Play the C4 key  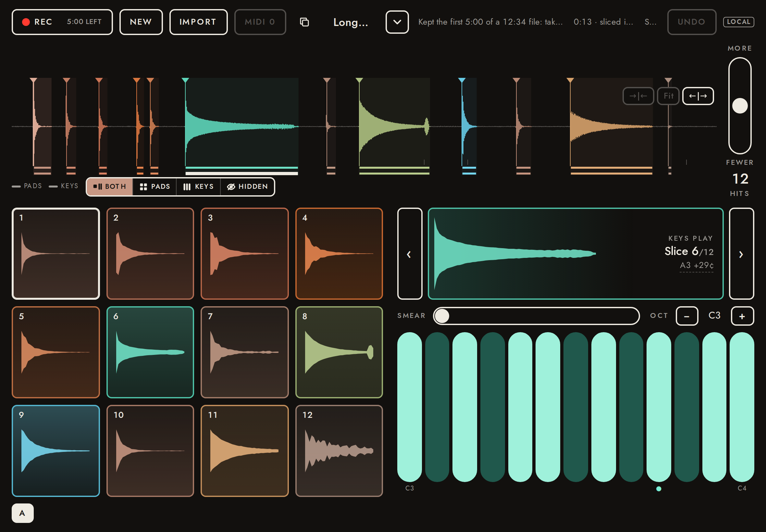pos(742,407)
